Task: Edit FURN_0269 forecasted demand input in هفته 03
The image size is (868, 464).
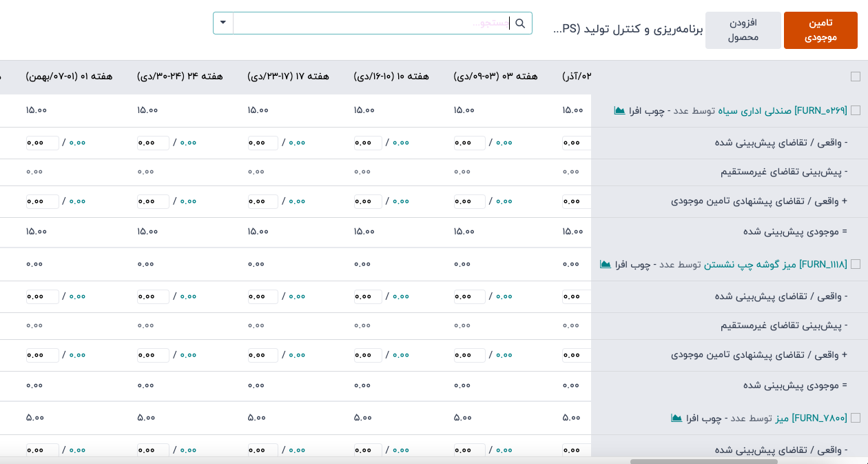Action: pos(469,143)
